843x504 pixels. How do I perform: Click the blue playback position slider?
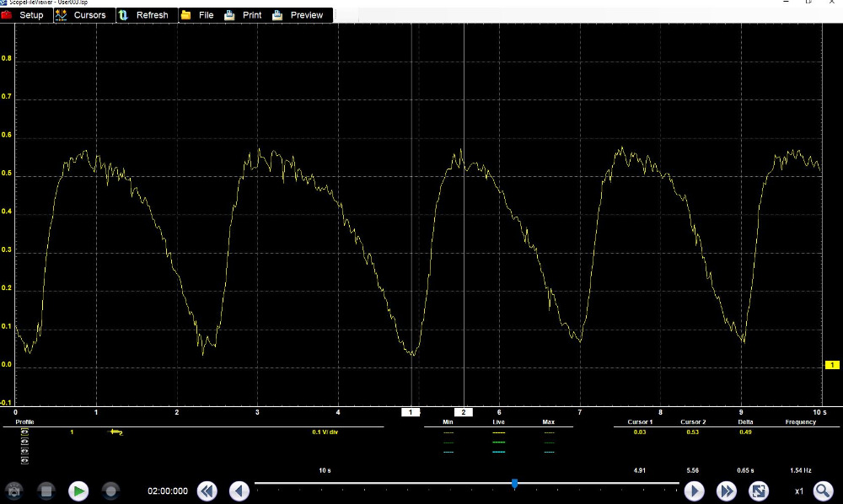click(514, 484)
